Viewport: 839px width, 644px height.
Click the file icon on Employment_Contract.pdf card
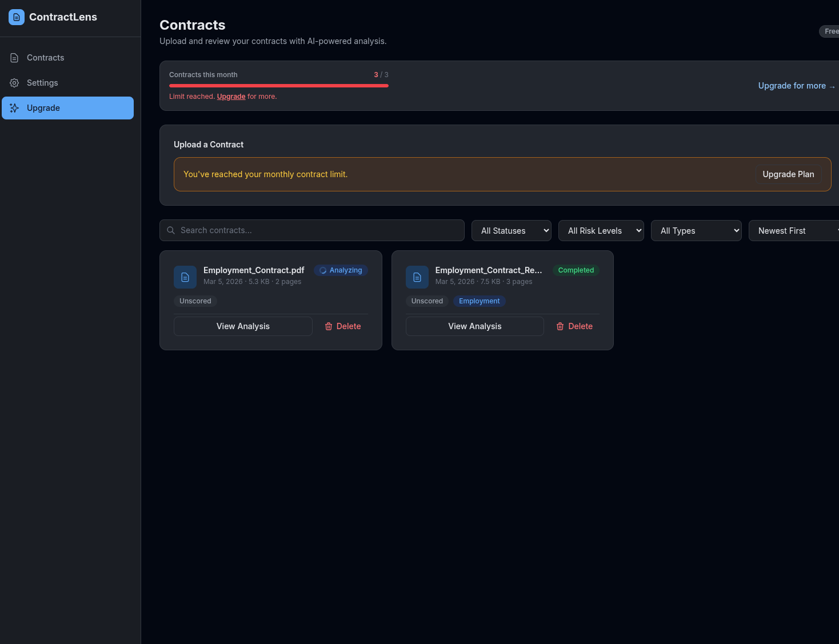click(185, 277)
